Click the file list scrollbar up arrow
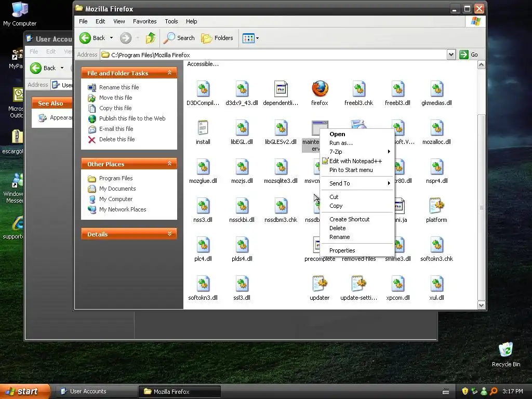The width and height of the screenshot is (532, 399). click(481, 65)
